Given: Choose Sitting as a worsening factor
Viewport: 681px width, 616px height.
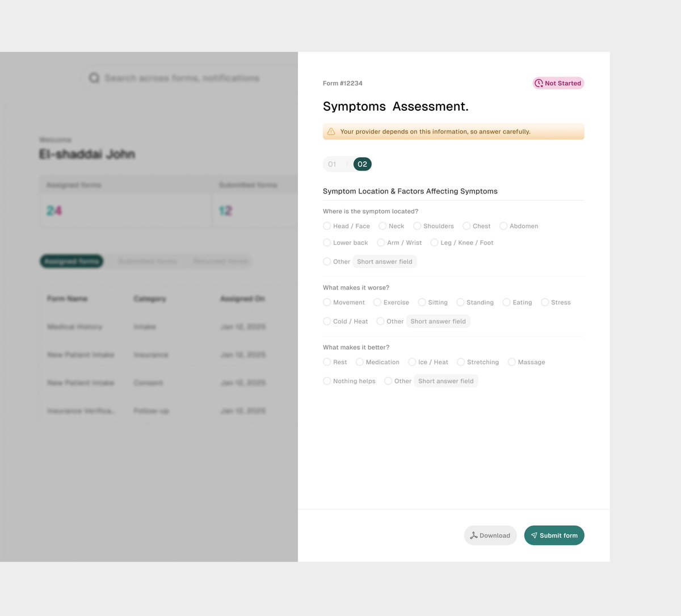Looking at the screenshot, I should tap(422, 303).
